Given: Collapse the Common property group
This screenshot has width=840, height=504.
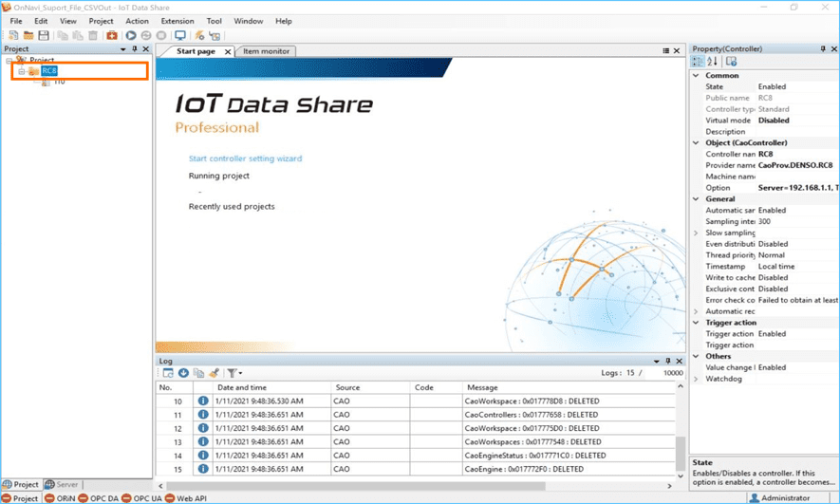Looking at the screenshot, I should point(696,76).
